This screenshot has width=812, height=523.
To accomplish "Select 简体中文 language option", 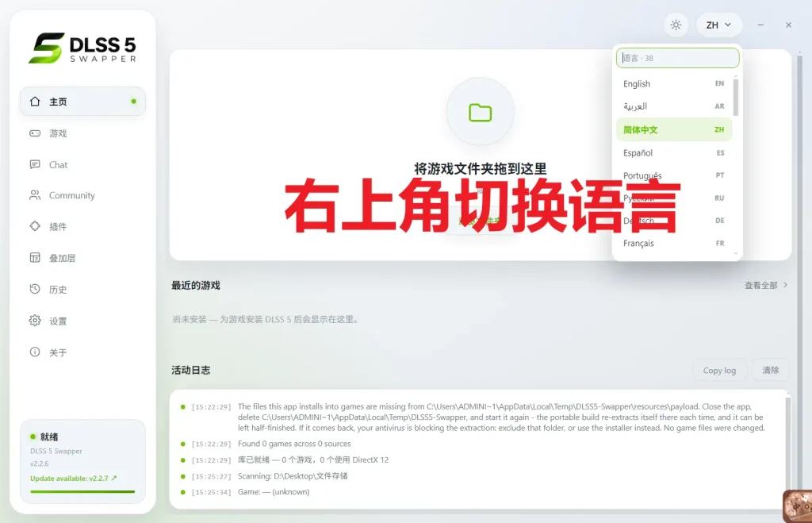I will click(674, 129).
